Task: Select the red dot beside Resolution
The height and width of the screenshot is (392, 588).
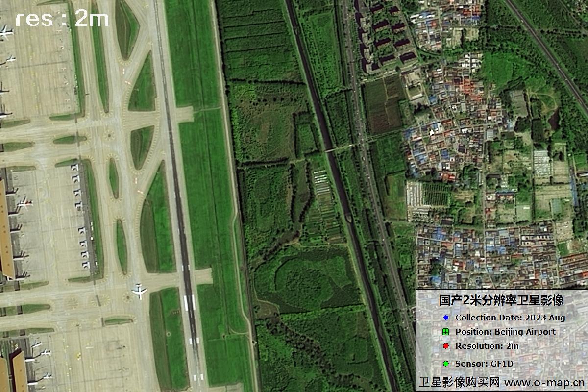Action: click(445, 346)
